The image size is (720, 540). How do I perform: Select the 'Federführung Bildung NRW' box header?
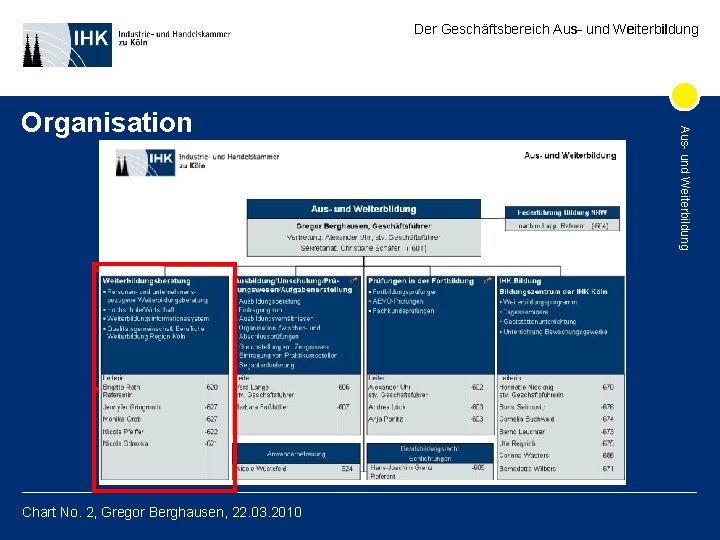[562, 213]
